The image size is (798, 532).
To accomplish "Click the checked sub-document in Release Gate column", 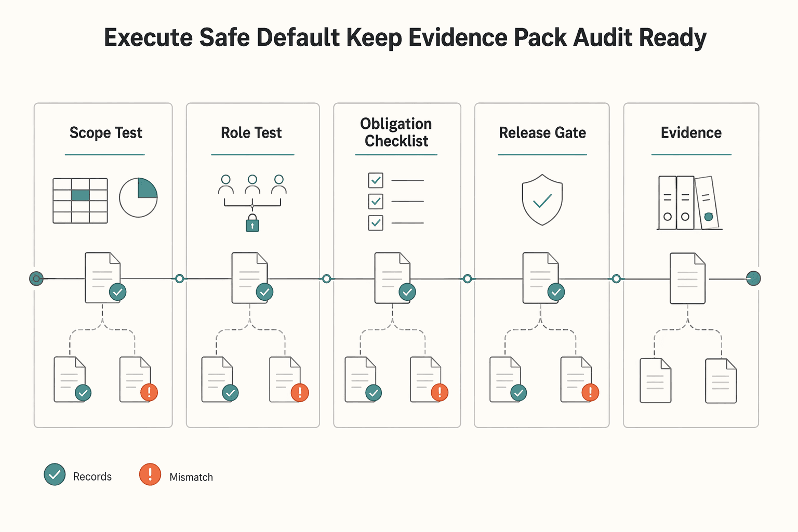I will click(x=508, y=379).
